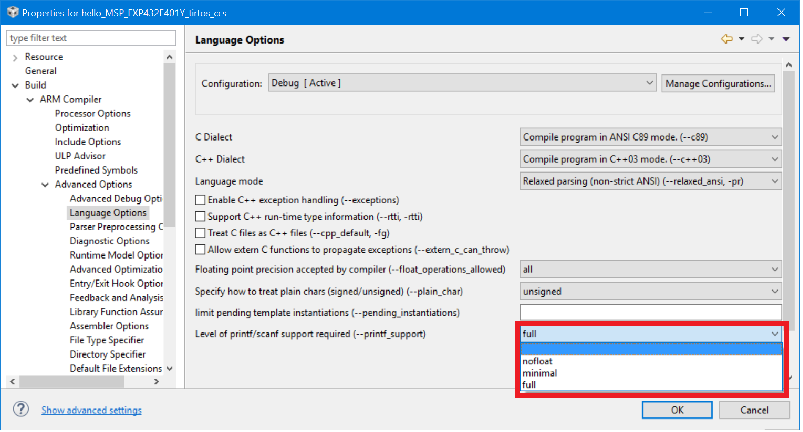Image resolution: width=803 pixels, height=432 pixels.
Task: Open the C Dialect dropdown
Action: (x=650, y=137)
